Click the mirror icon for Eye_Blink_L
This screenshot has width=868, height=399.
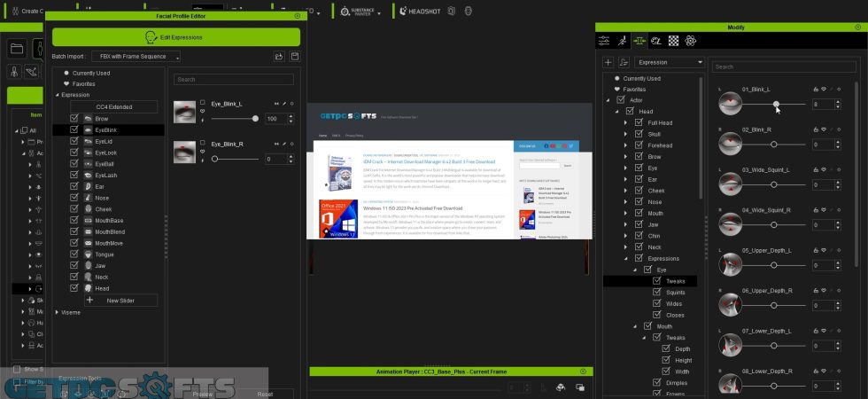point(276,104)
